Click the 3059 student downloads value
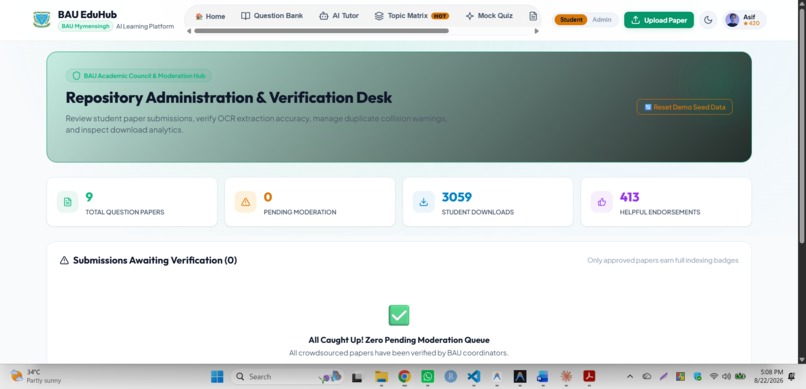The width and height of the screenshot is (806, 389). 456,197
